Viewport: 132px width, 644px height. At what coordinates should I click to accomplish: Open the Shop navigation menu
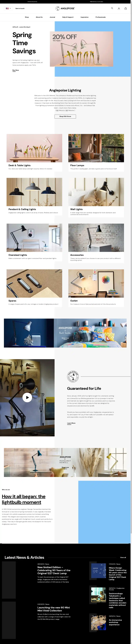coord(27,17)
